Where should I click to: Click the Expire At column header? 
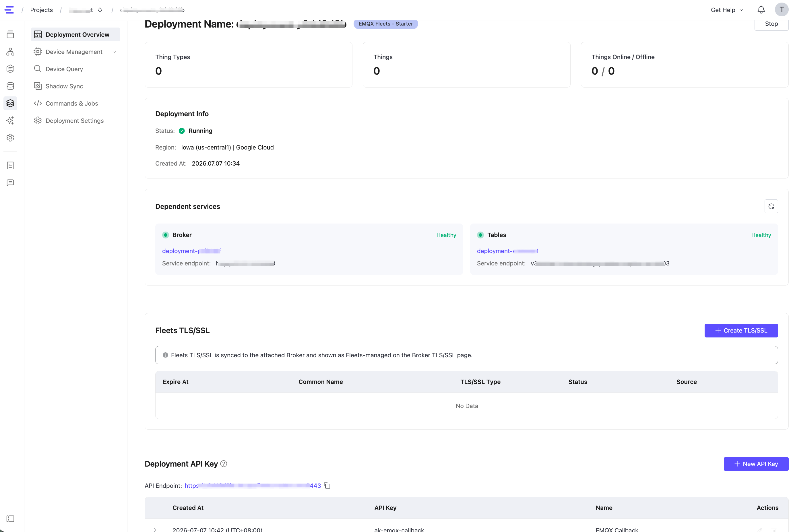[x=175, y=382]
